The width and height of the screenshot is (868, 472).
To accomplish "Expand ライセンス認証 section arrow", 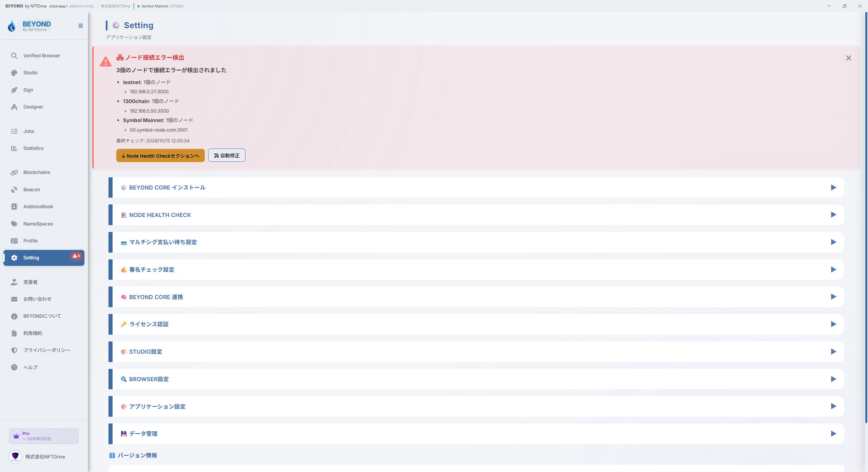I will (x=833, y=324).
